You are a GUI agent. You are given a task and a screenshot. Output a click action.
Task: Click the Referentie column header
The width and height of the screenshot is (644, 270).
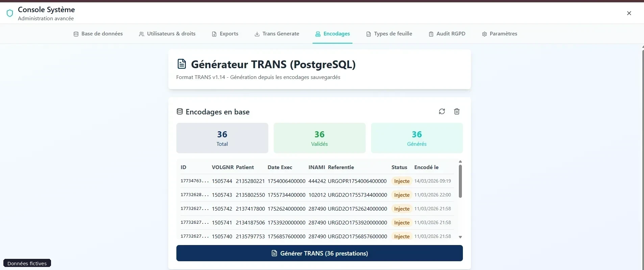coord(341,167)
